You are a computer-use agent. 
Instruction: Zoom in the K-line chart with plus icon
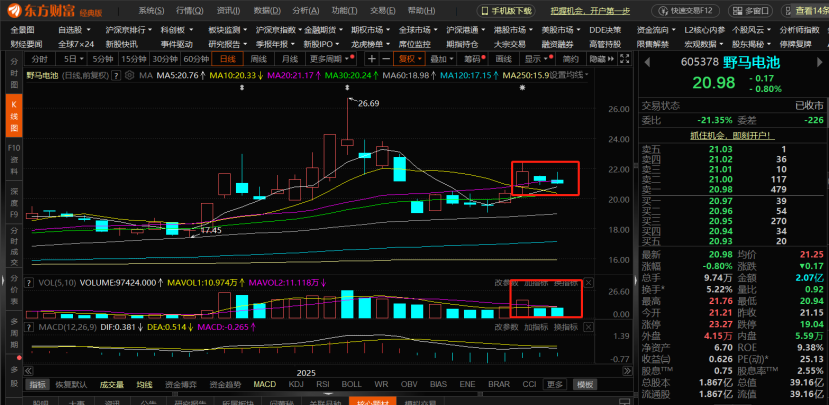pos(372,59)
